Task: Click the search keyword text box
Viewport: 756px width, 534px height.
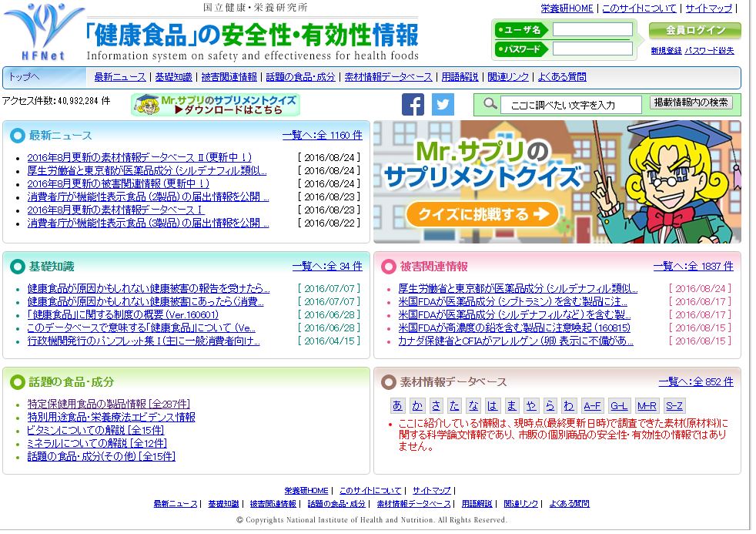Action: (570, 105)
